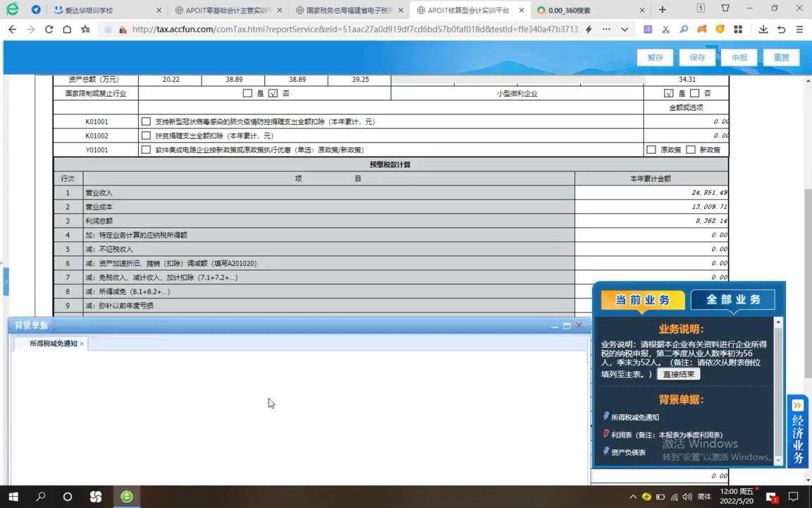Click the scissors screenshot icon in browser toolbar

pyautogui.click(x=665, y=30)
